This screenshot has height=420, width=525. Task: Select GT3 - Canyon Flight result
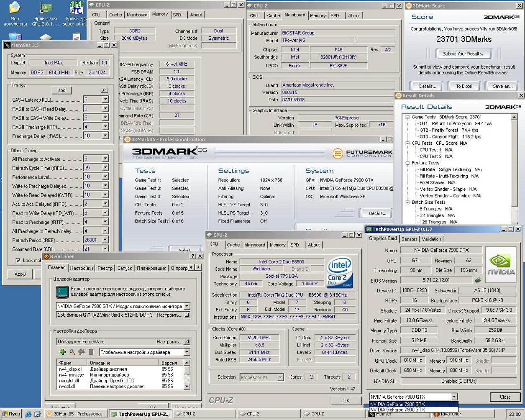point(450,137)
